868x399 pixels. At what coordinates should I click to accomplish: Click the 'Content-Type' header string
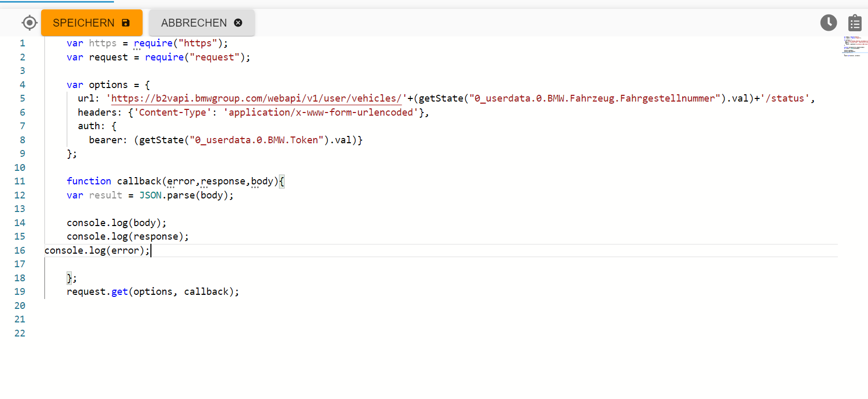click(x=172, y=113)
